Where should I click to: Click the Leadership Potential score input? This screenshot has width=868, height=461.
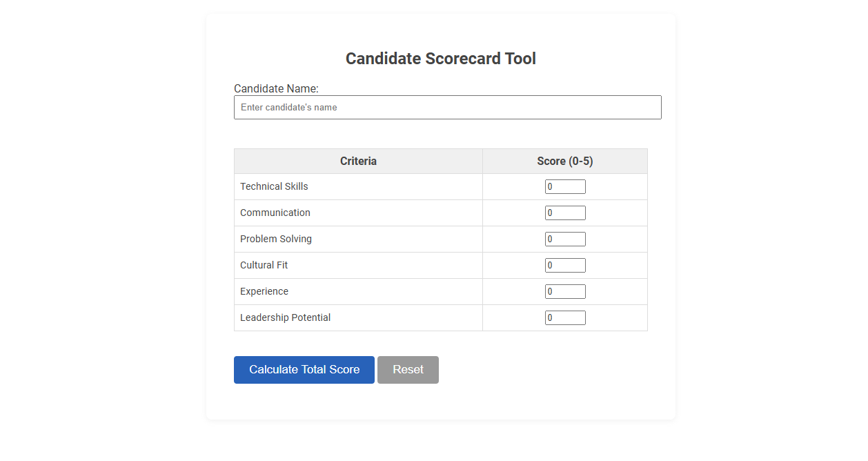(565, 317)
